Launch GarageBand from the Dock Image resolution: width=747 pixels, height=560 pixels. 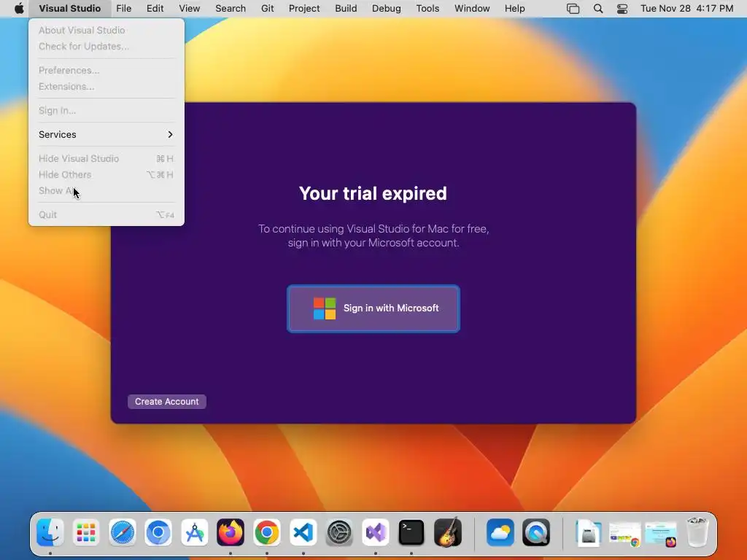tap(448, 532)
